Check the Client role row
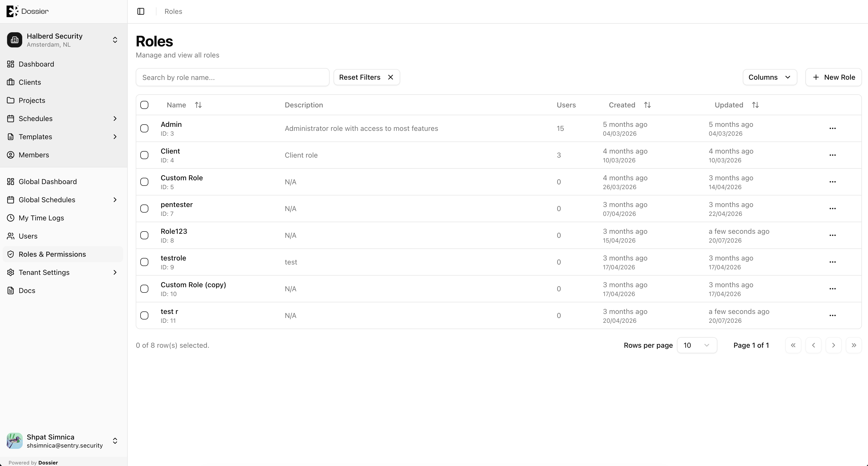The width and height of the screenshot is (868, 466). (x=144, y=155)
